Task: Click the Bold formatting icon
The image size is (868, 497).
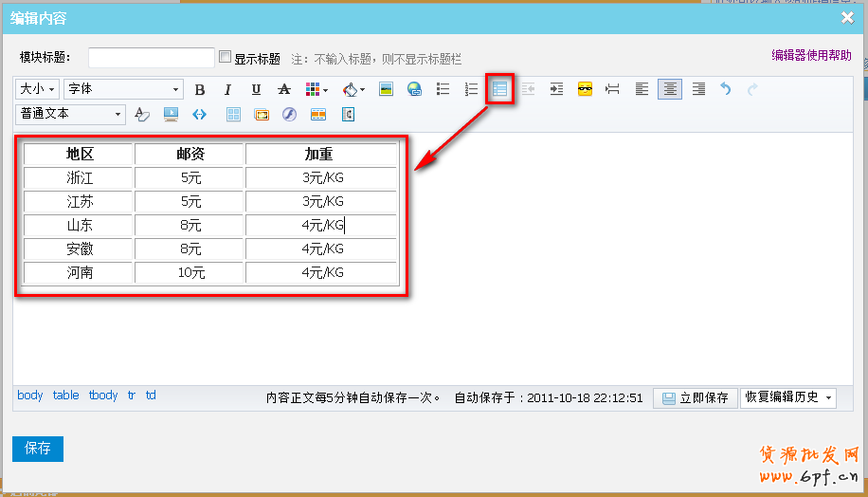Action: [x=200, y=90]
